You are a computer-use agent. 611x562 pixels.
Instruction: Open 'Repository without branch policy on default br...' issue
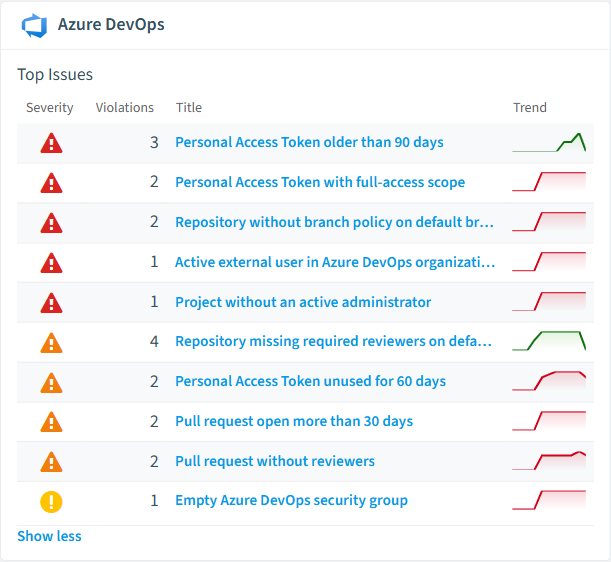(335, 222)
